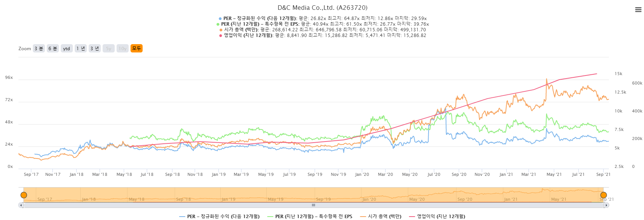The image size is (644, 220).
Task: Click the 48x left axis label
Action: tap(9, 122)
